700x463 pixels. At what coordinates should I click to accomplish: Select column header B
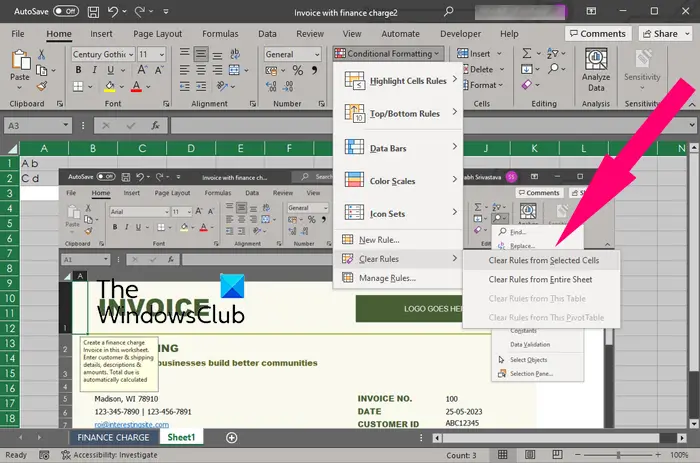click(93, 149)
